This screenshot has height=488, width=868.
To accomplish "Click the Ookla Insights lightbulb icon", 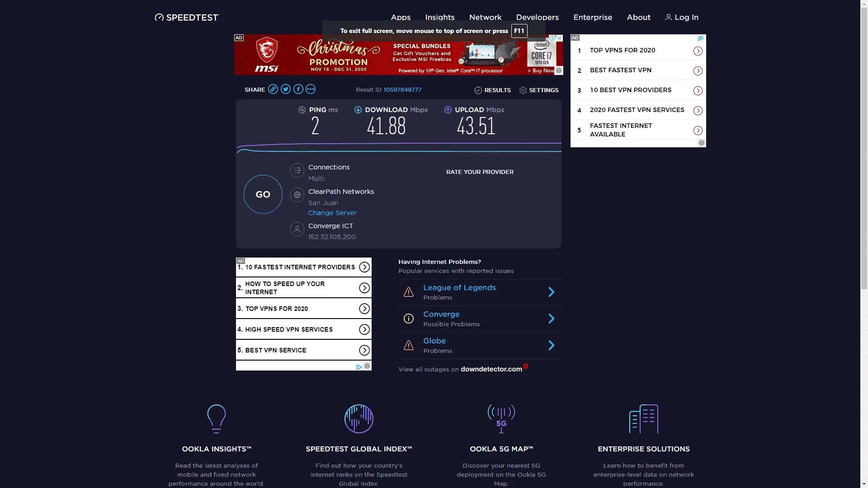I will pos(217,419).
